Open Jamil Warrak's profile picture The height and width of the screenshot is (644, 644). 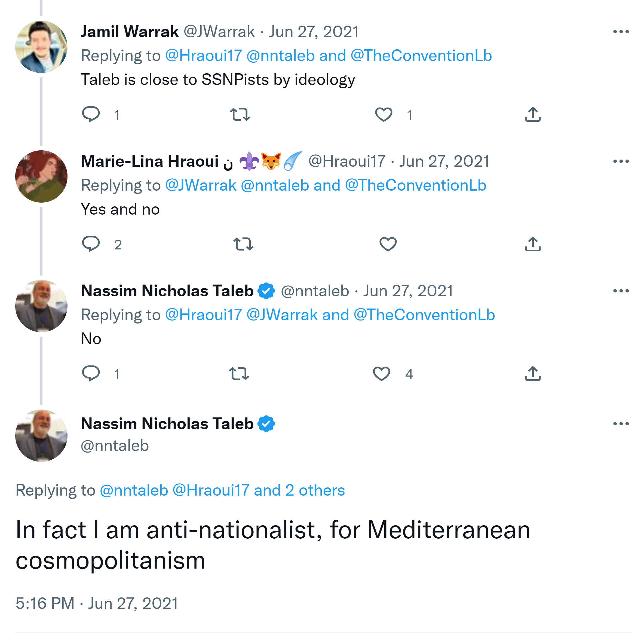point(41,47)
